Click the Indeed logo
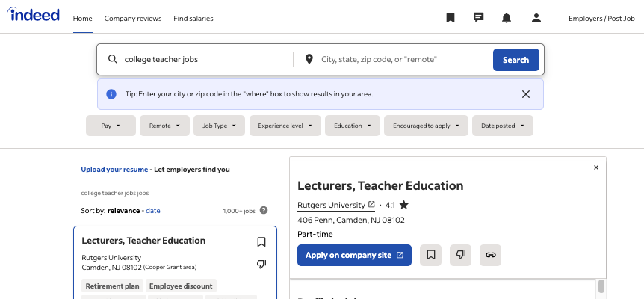Image resolution: width=644 pixels, height=299 pixels. tap(34, 15)
